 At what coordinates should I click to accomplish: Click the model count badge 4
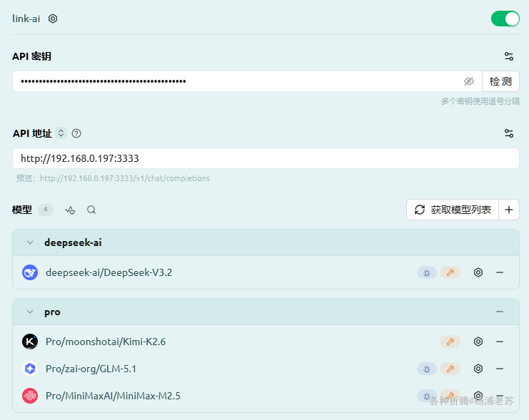46,210
